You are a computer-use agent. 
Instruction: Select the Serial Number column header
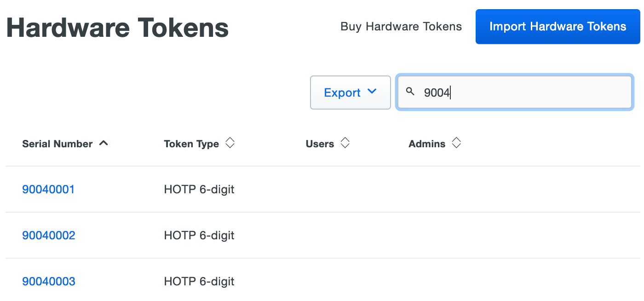pos(57,143)
